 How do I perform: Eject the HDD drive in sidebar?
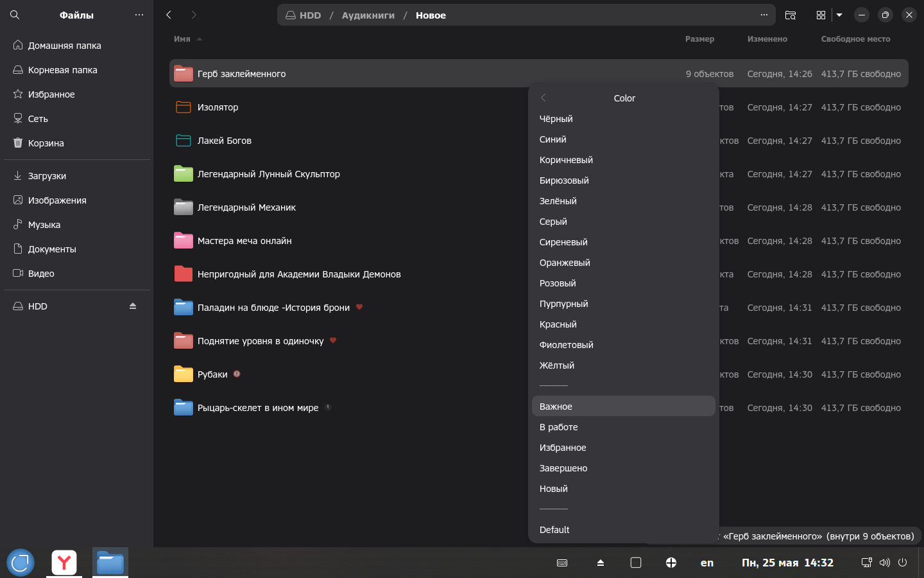pyautogui.click(x=133, y=306)
